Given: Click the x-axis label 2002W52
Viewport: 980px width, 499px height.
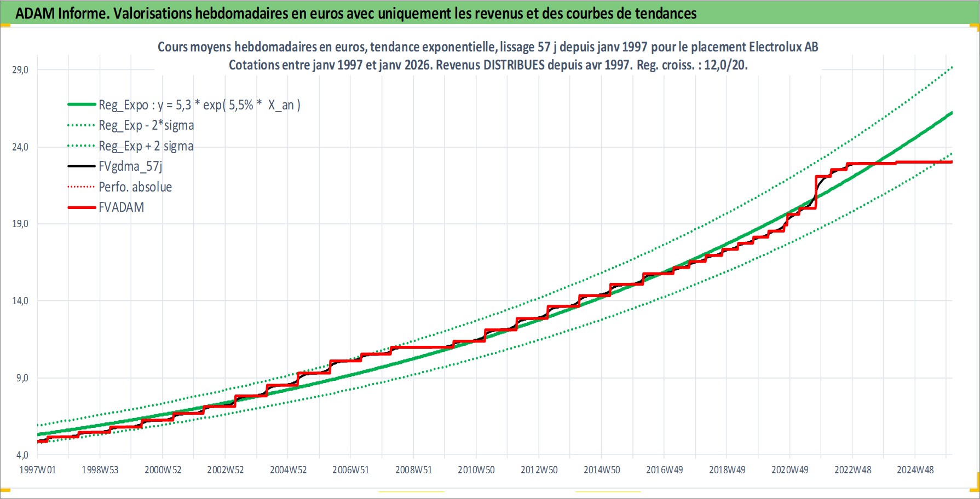Looking at the screenshot, I should [x=226, y=470].
